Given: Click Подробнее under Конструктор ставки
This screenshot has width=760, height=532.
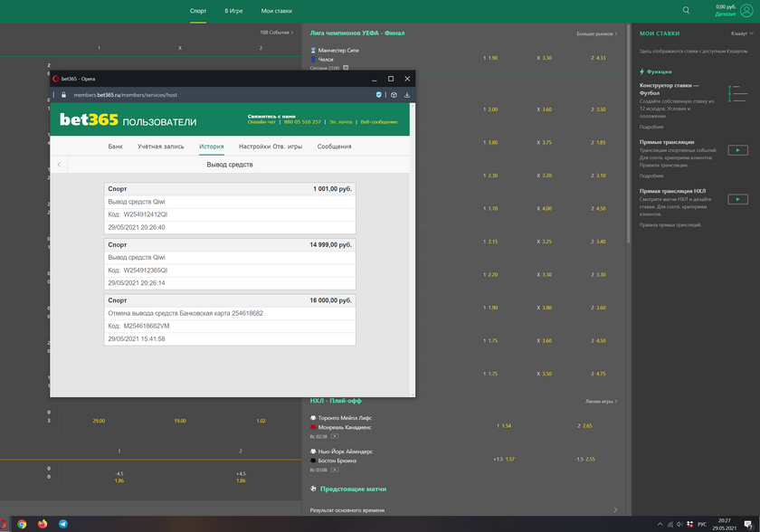Looking at the screenshot, I should 651,127.
